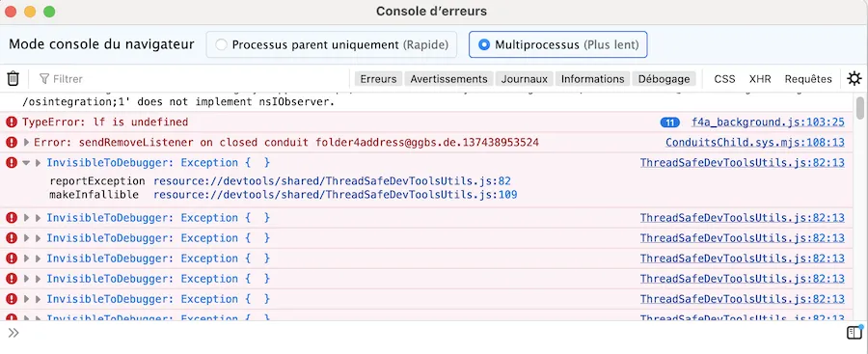The height and width of the screenshot is (354, 868).
Task: Toggle the Erreurs filter
Action: click(378, 79)
